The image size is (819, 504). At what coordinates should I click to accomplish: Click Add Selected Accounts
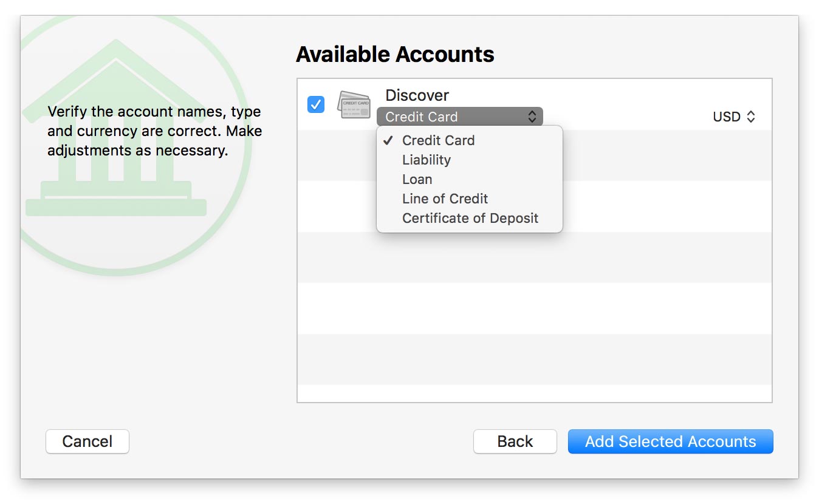tap(670, 441)
